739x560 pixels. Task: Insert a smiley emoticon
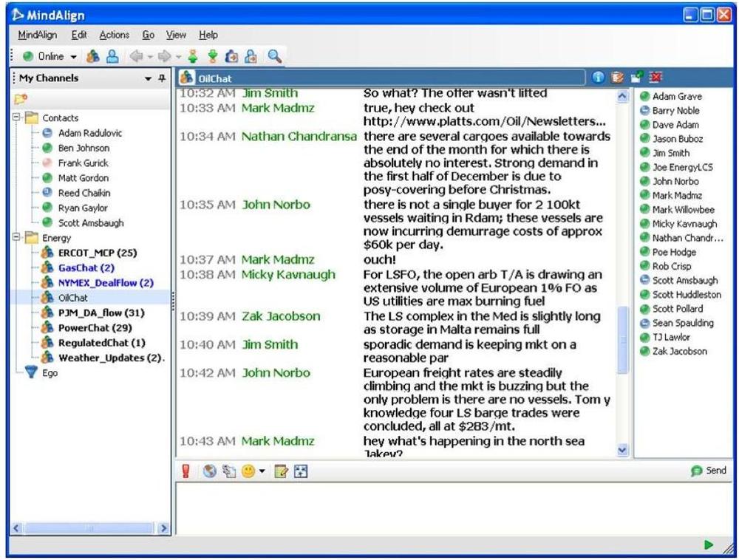point(248,471)
